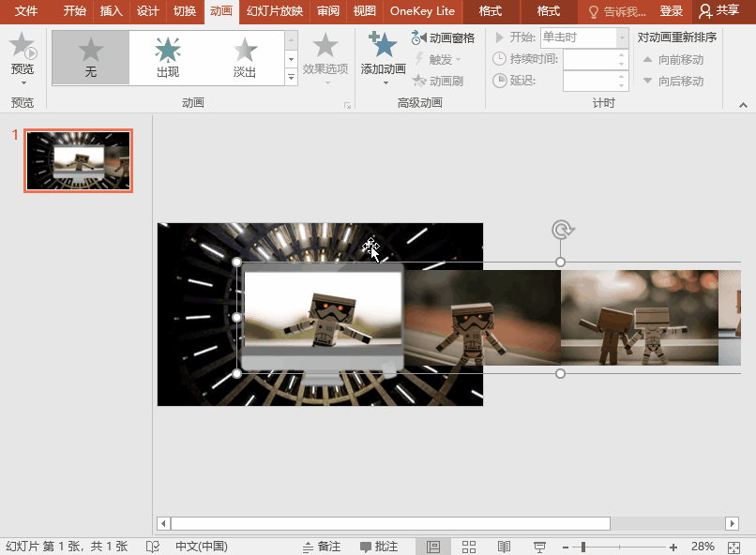Select the Fade (淡出) animation effect
756x555 pixels.
245,56
